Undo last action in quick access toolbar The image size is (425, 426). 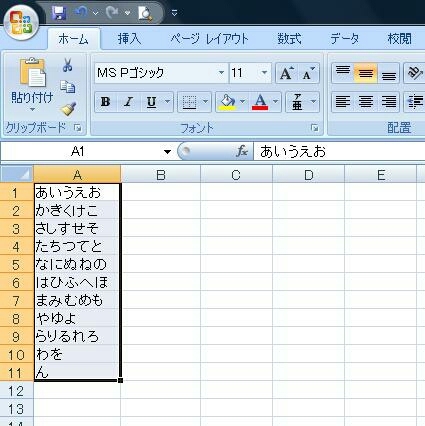click(x=80, y=13)
